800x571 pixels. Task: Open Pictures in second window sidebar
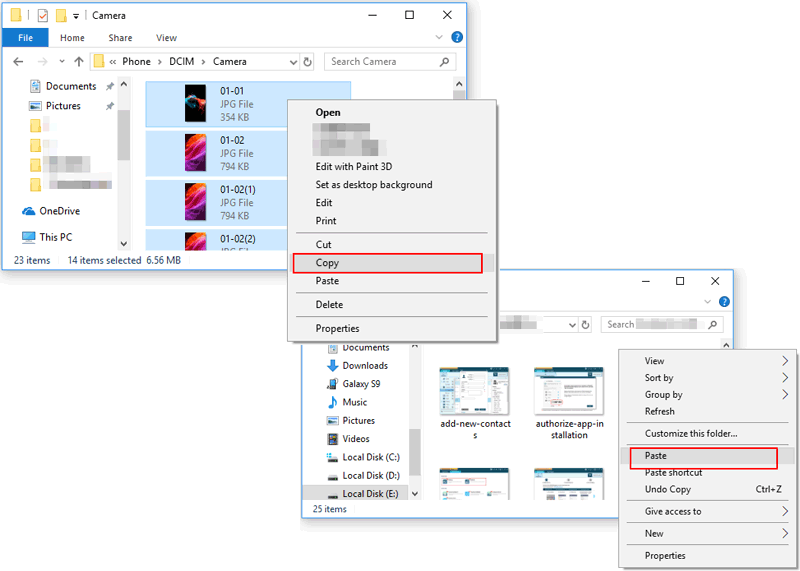(351, 420)
